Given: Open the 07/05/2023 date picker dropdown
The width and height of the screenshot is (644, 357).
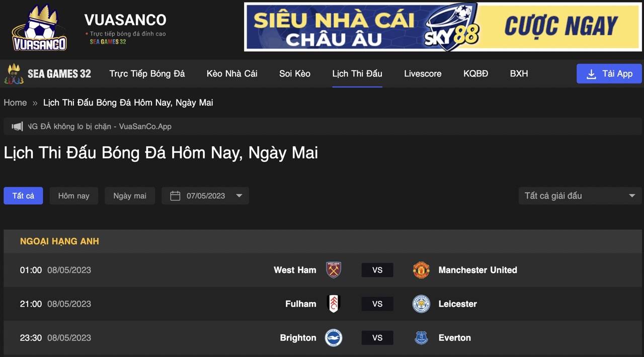Looking at the screenshot, I should point(205,196).
